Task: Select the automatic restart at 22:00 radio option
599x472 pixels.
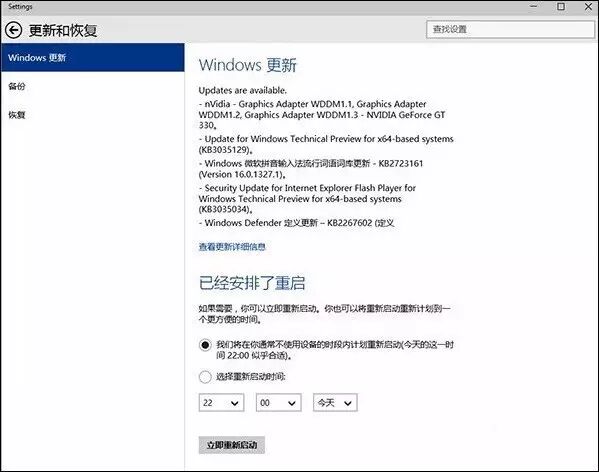Action: [x=205, y=345]
